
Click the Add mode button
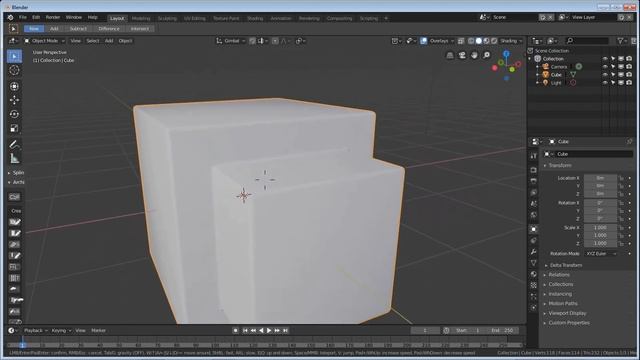(54, 29)
